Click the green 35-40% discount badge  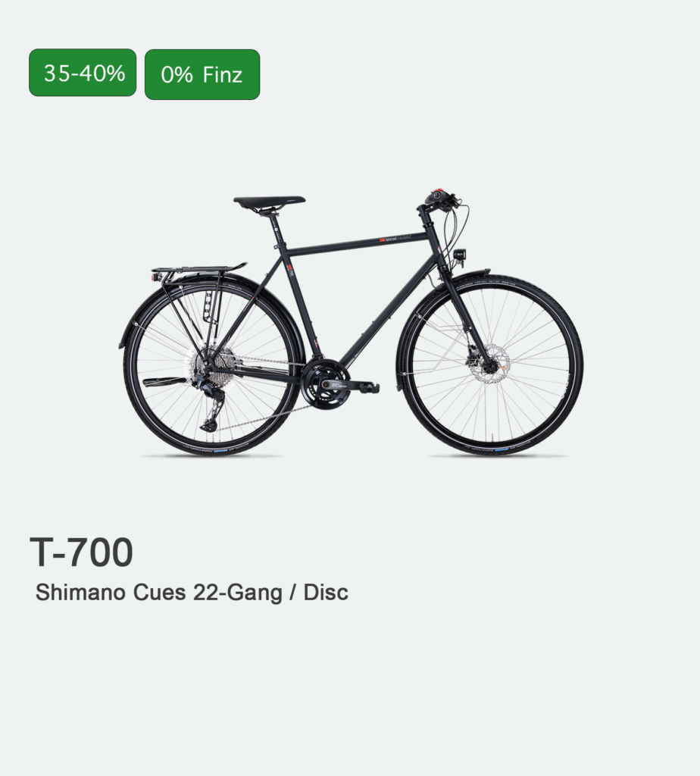click(x=83, y=73)
